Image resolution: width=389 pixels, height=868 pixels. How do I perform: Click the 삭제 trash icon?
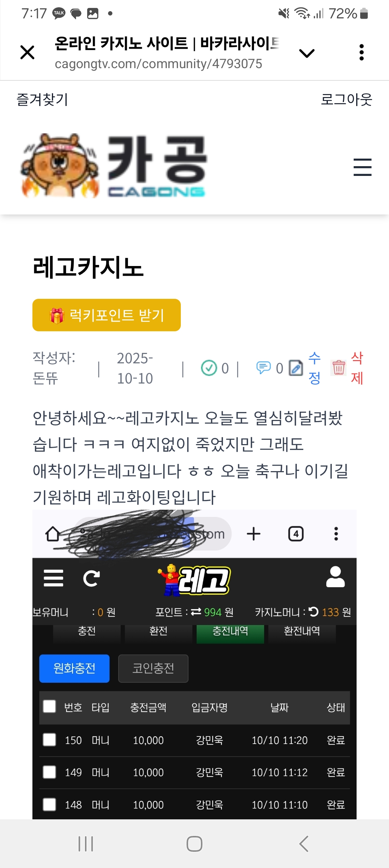339,368
